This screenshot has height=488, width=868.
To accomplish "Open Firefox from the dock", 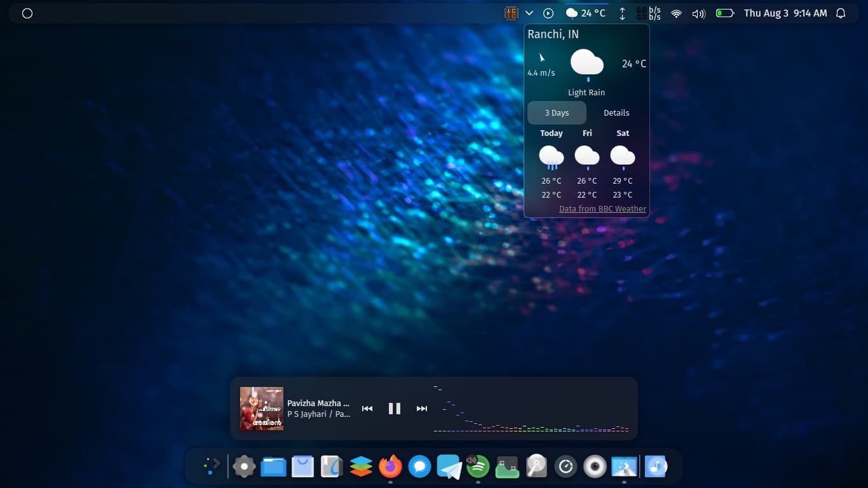I will click(390, 467).
